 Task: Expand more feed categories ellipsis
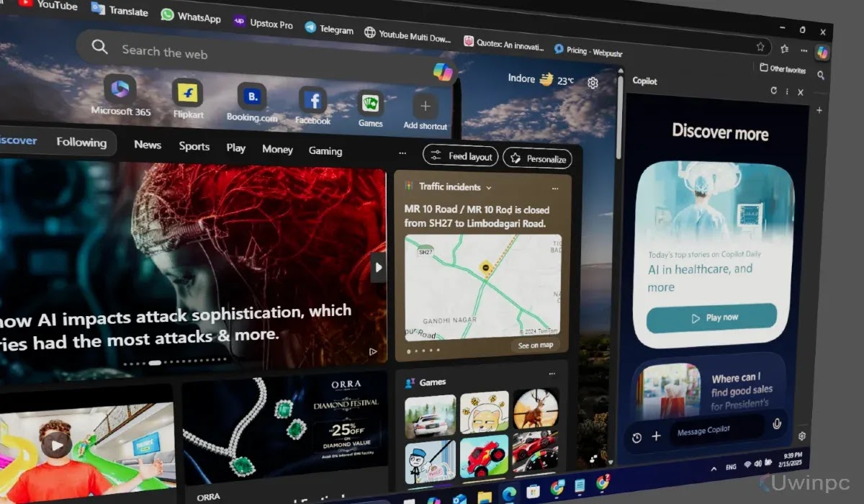pyautogui.click(x=402, y=153)
